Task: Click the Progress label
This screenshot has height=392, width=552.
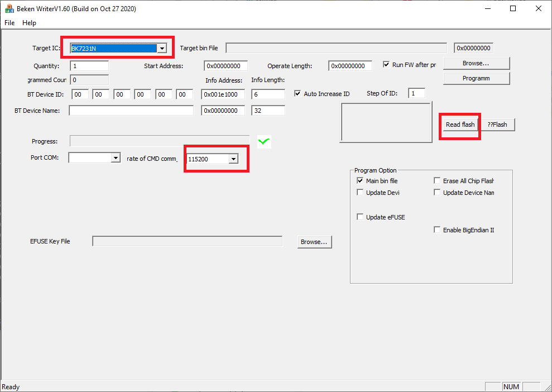Action: pos(44,141)
